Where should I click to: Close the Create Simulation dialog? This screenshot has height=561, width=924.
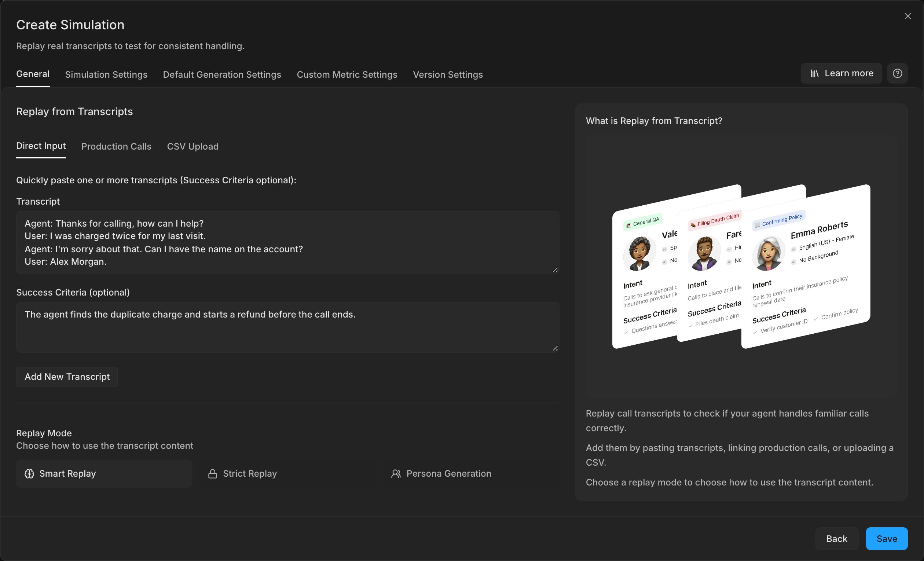[907, 16]
